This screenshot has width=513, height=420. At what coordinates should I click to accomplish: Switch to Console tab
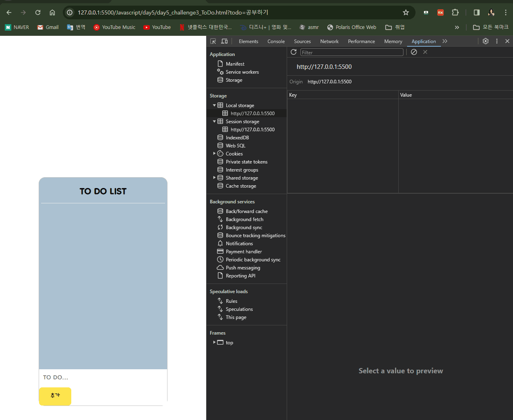276,41
